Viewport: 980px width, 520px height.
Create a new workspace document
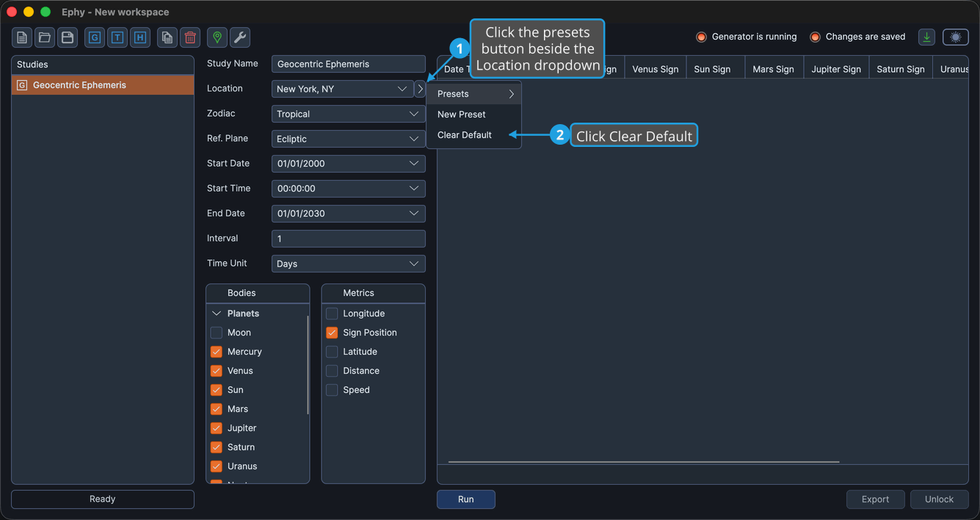pos(22,37)
